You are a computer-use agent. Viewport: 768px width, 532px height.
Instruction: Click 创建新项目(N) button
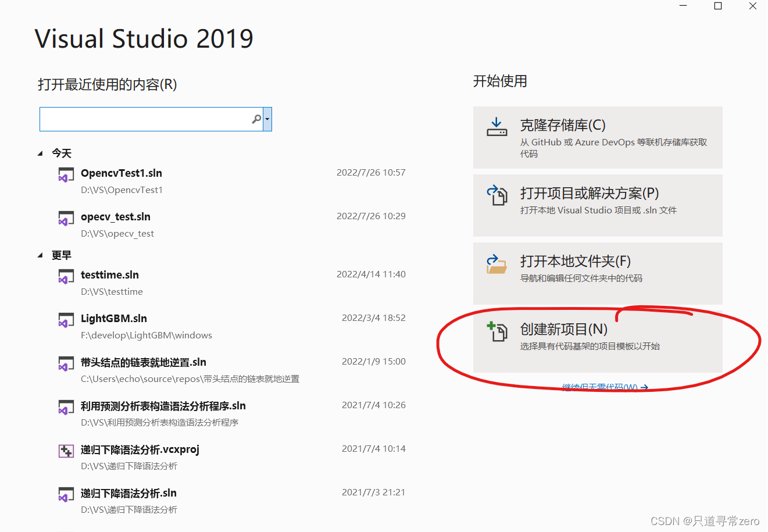tap(598, 341)
